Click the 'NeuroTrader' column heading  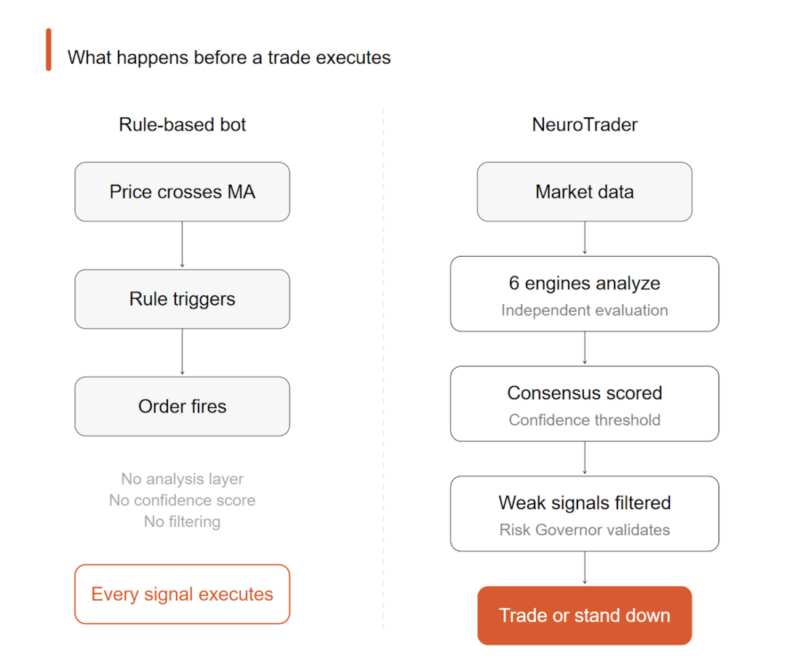click(585, 124)
